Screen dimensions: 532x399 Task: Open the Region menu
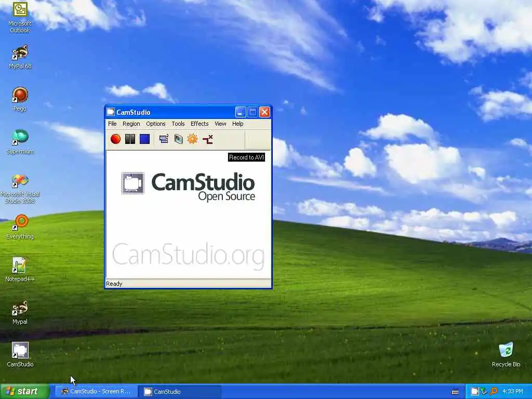point(131,124)
